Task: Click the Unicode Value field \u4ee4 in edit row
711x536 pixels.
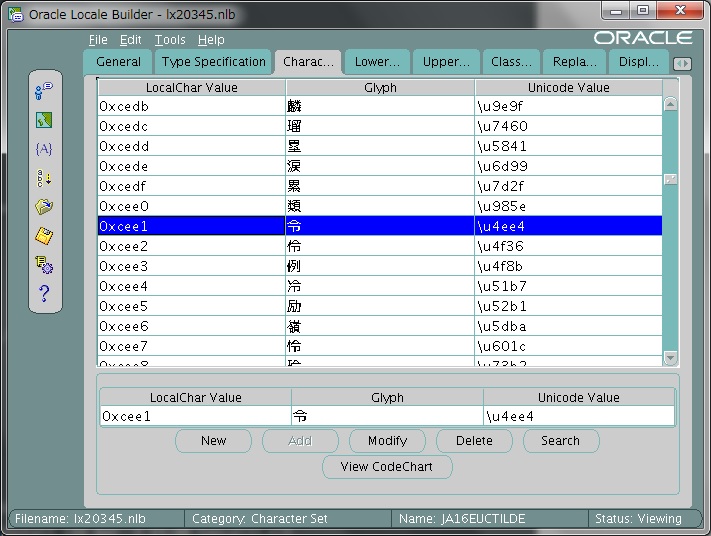Action: pos(579,416)
